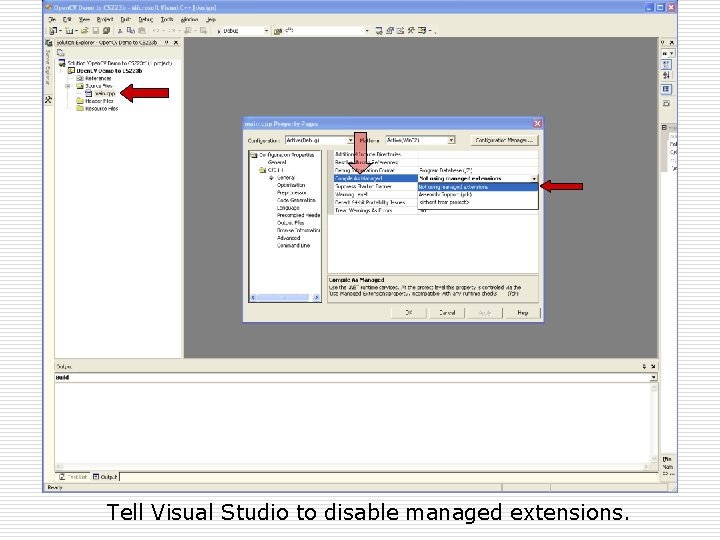Click the Configuration Manager button
The image size is (720, 540).
pyautogui.click(x=504, y=141)
